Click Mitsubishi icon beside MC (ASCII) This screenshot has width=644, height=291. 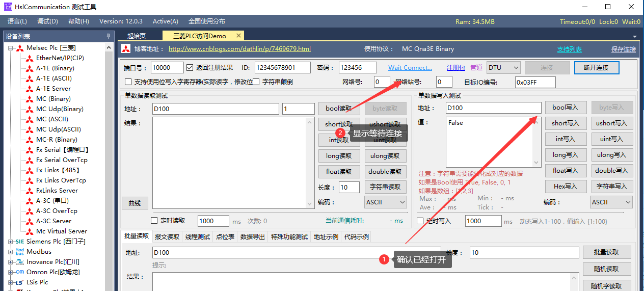(x=30, y=119)
